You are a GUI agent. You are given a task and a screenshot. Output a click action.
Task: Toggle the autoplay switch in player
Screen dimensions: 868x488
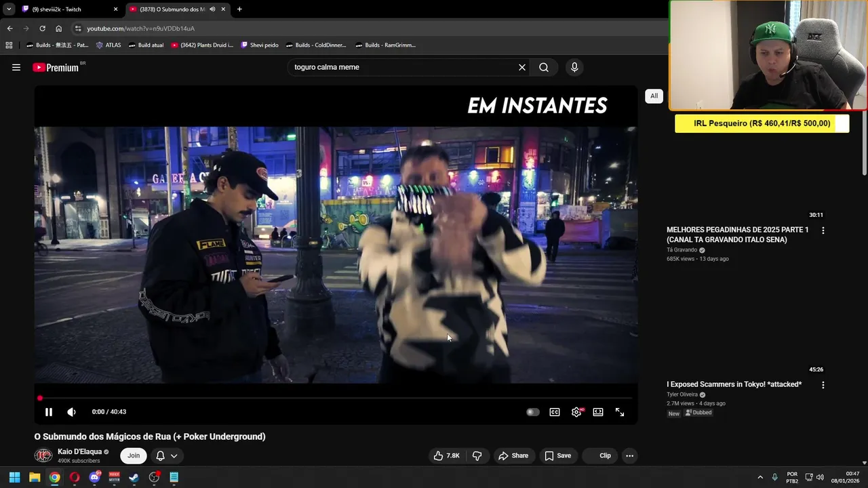point(533,411)
